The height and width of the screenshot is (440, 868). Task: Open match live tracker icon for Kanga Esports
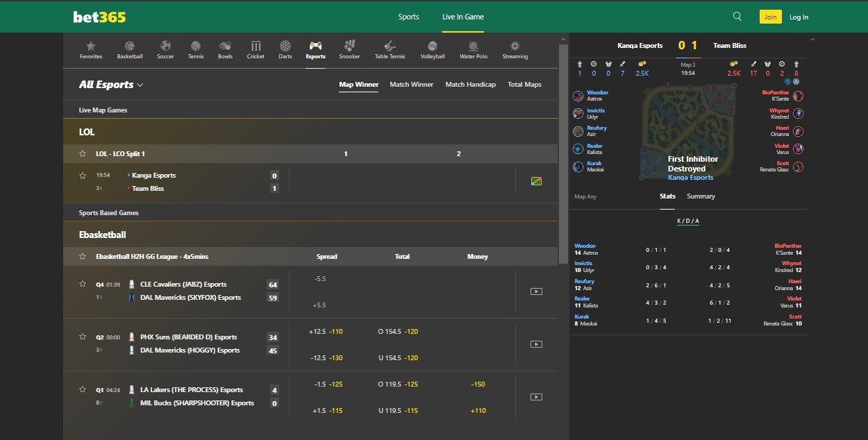coord(535,182)
